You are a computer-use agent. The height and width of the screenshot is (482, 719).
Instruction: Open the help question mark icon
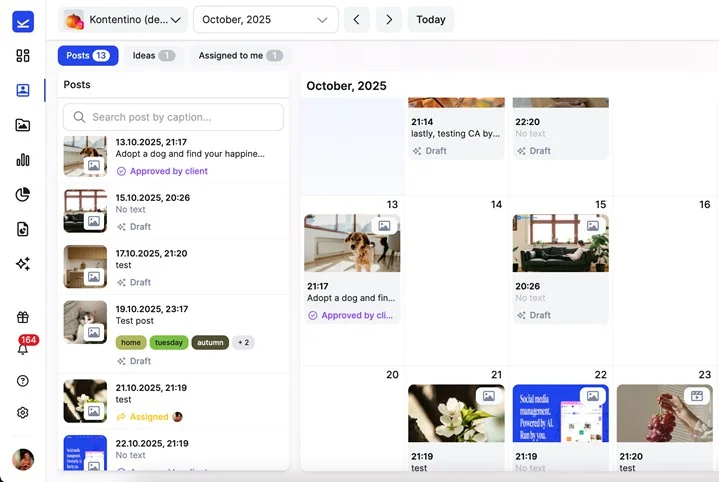(x=23, y=381)
